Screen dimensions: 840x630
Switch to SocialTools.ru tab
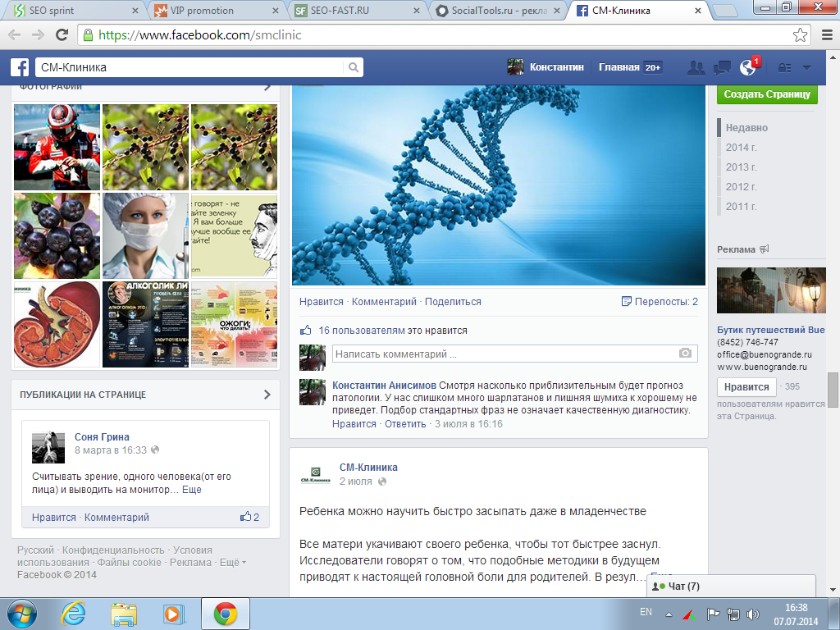[x=497, y=10]
